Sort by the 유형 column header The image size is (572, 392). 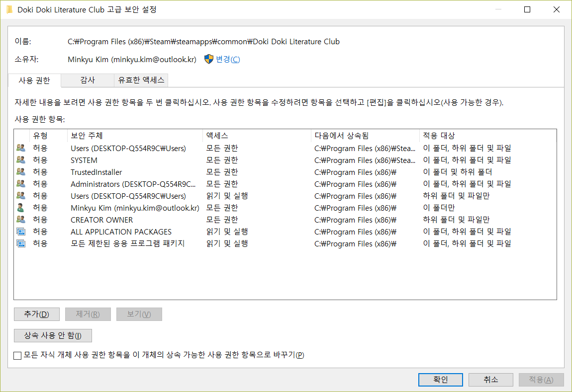(48, 136)
